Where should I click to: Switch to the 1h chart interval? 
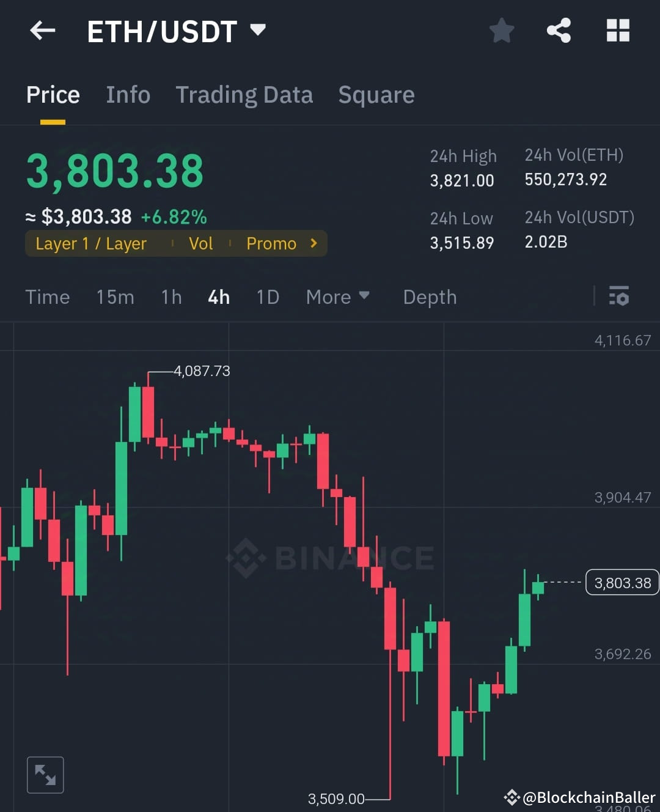[x=170, y=297]
